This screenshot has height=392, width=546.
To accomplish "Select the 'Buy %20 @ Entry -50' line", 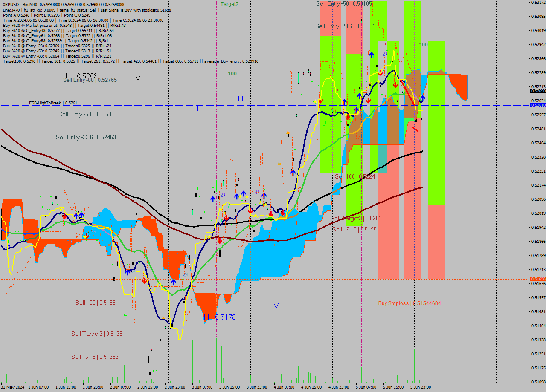I will point(57,51).
